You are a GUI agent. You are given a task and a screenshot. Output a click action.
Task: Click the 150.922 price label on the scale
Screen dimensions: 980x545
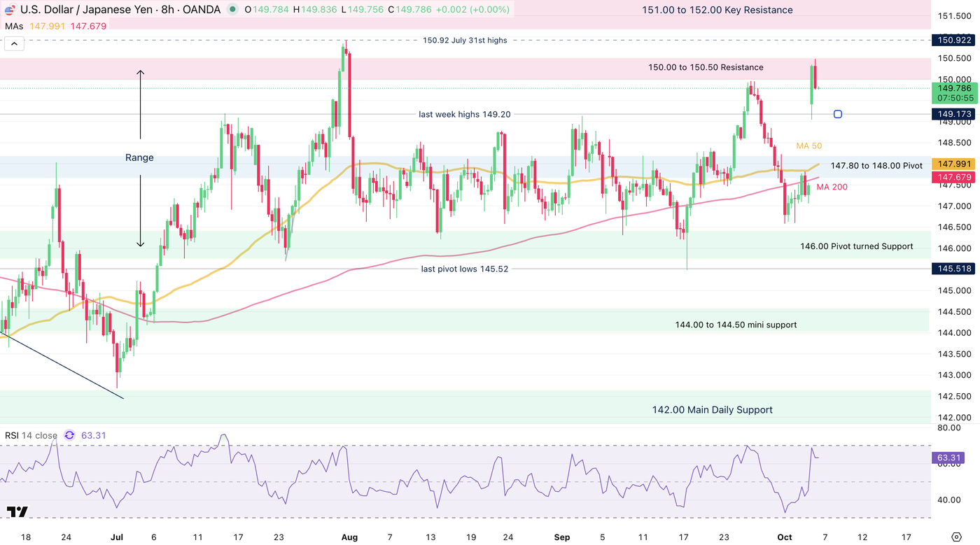[953, 40]
